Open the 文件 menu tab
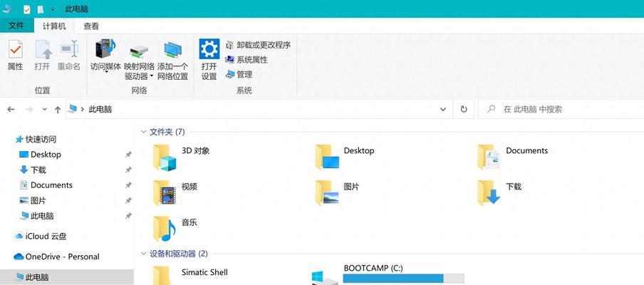Viewport: 644px width, 285px height. [x=16, y=26]
